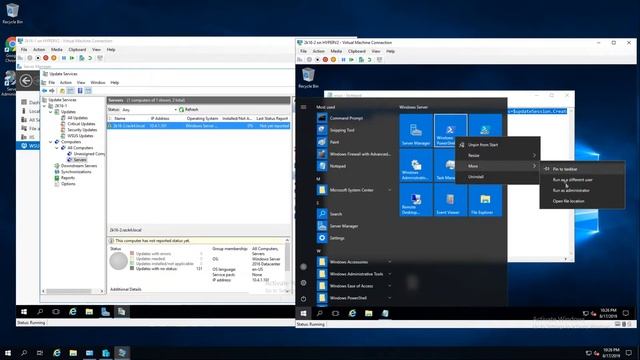
Task: Expand the Windows Ease of Access folder
Action: pyautogui.click(x=353, y=286)
